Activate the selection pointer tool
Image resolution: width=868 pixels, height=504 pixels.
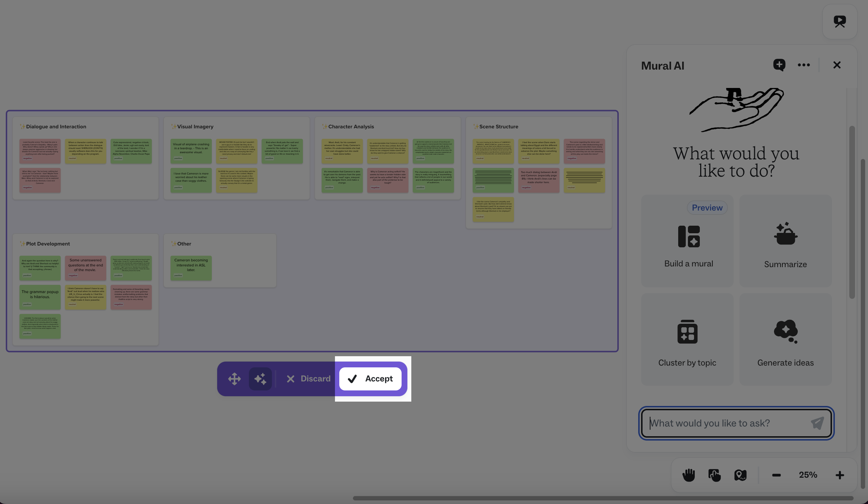(x=715, y=475)
